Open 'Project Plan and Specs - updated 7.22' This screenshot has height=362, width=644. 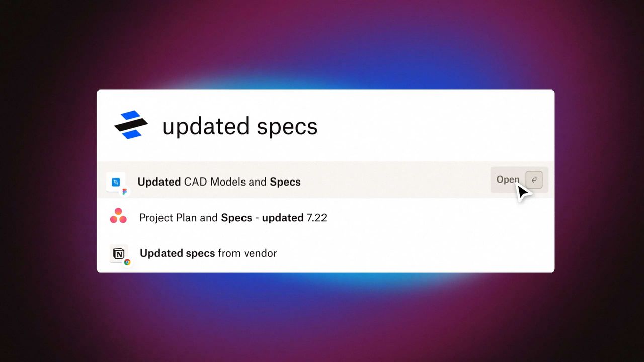[326, 217]
